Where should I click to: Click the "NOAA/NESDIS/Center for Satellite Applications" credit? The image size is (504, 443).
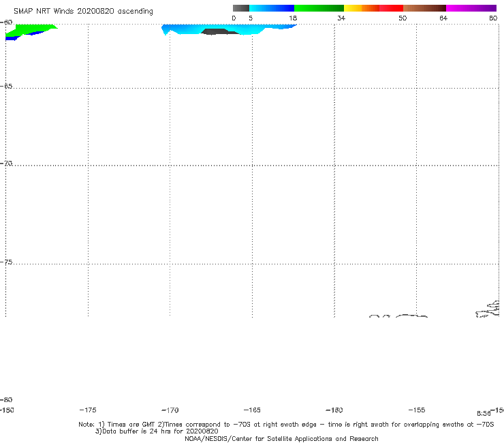click(x=281, y=438)
